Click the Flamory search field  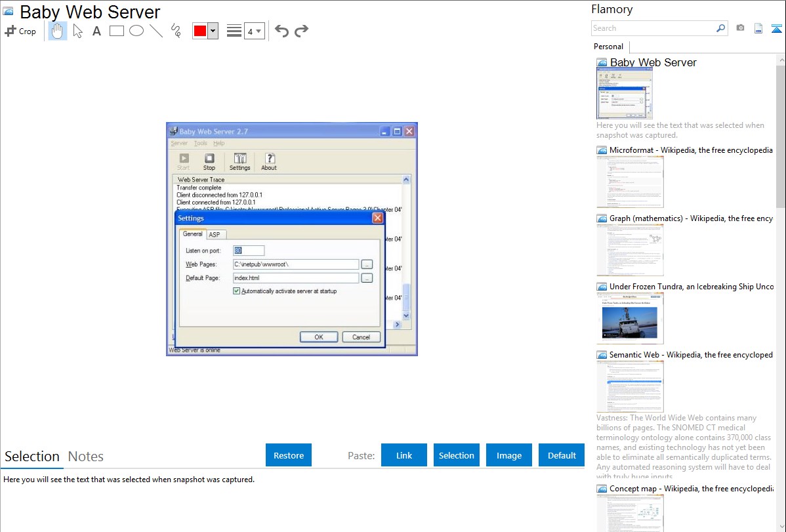(x=653, y=28)
